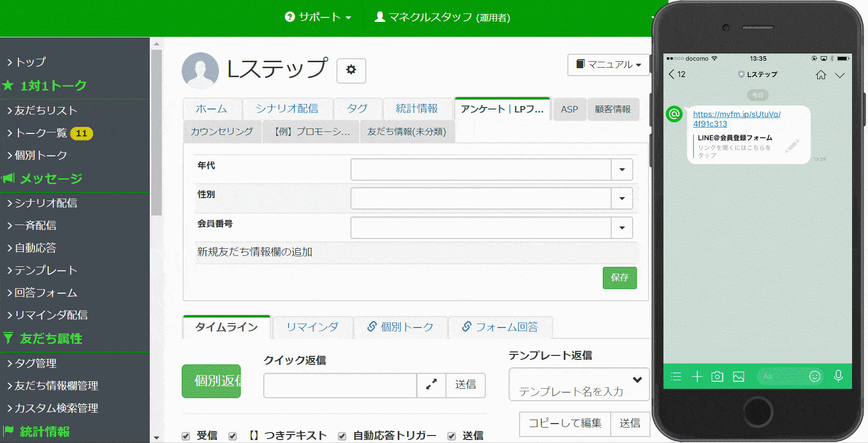Open the 個別トーク link tab
Screen dimensions: 868x443
click(401, 327)
